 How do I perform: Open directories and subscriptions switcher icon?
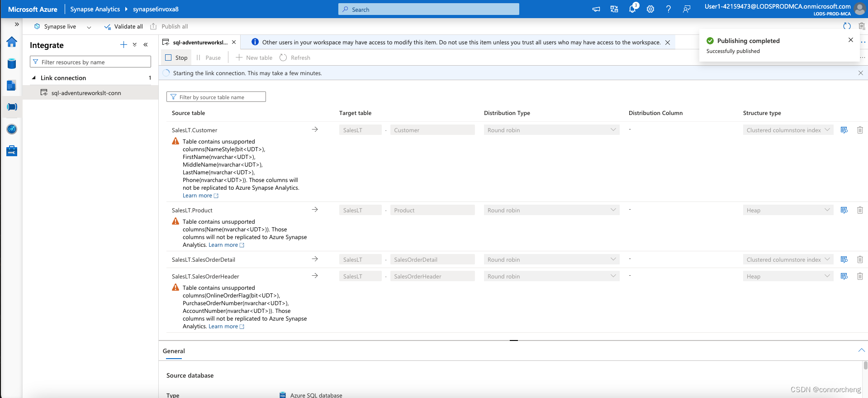[x=614, y=9]
